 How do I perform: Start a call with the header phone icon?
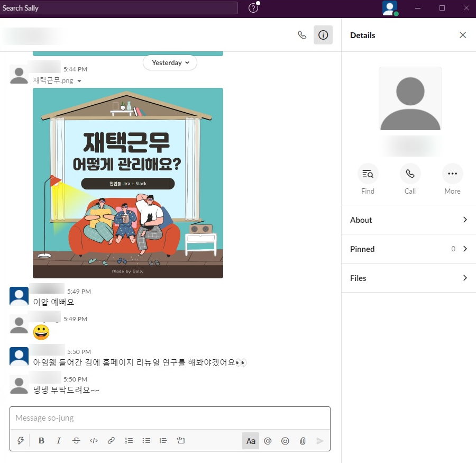302,35
